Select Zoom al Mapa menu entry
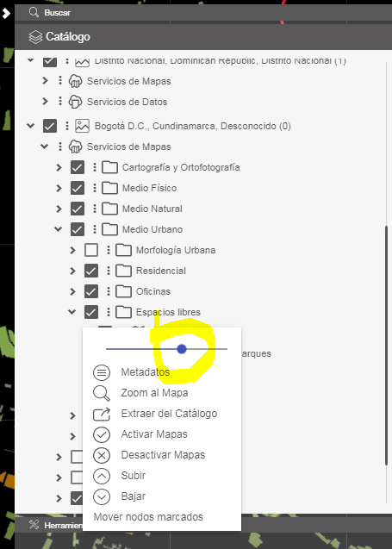The width and height of the screenshot is (392, 549). click(x=154, y=393)
